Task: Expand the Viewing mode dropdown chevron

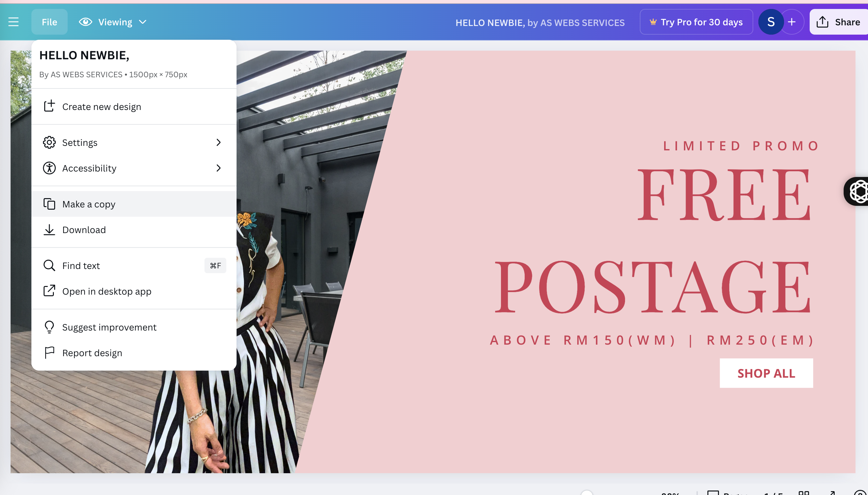Action: click(143, 22)
